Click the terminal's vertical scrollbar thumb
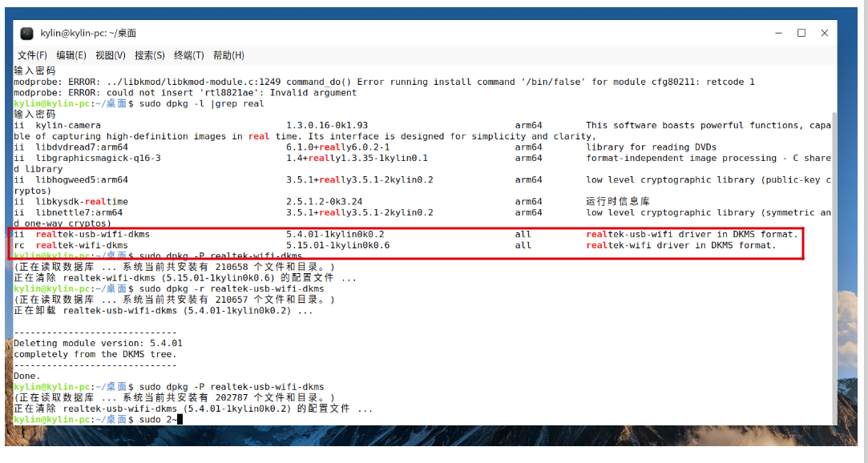Viewport: 868px width, 463px height. [836, 264]
